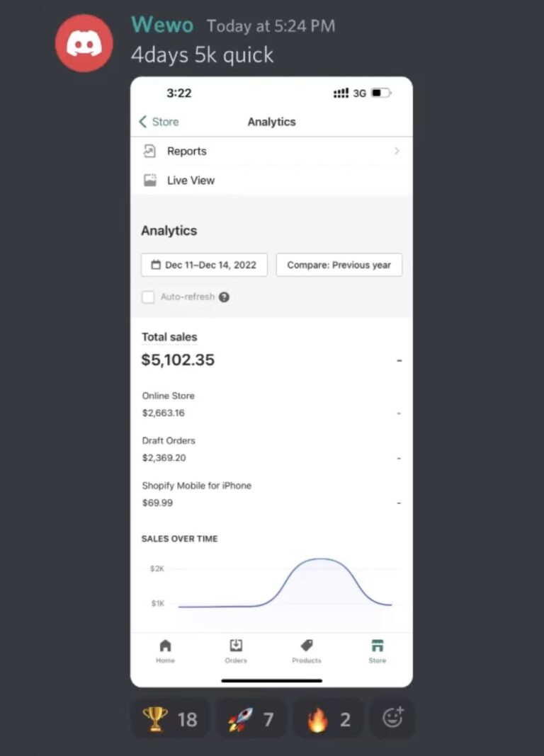Image resolution: width=544 pixels, height=756 pixels.
Task: Click Shopify Mobile for iPhone label
Action: 197,486
